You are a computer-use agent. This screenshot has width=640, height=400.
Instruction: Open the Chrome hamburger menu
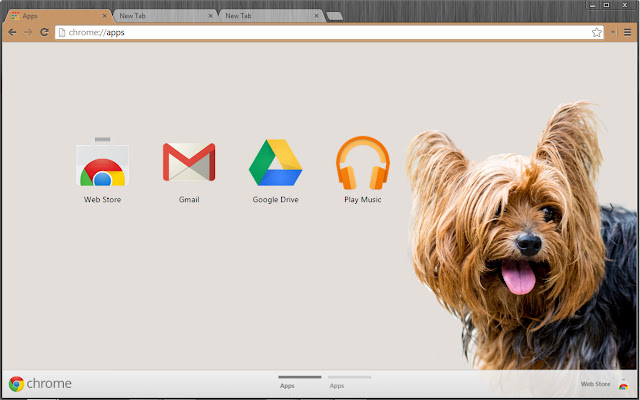tap(628, 32)
